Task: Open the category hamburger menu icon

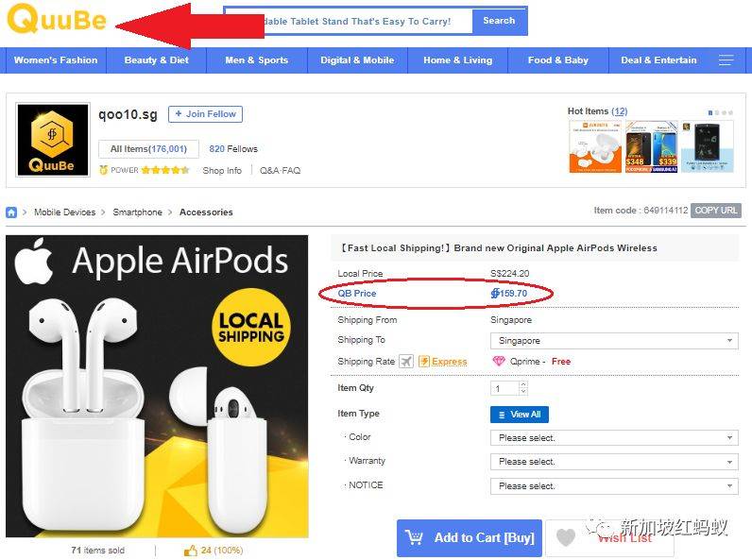Action: tap(726, 59)
